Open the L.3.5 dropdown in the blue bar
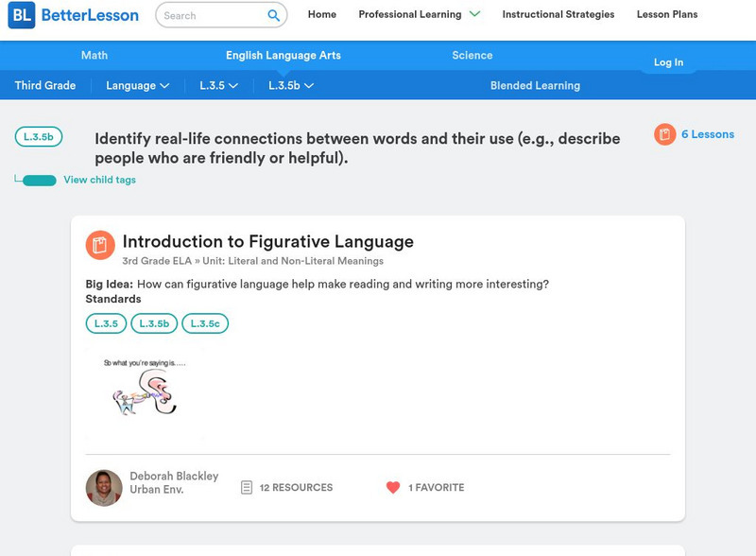756x556 pixels. (x=219, y=85)
